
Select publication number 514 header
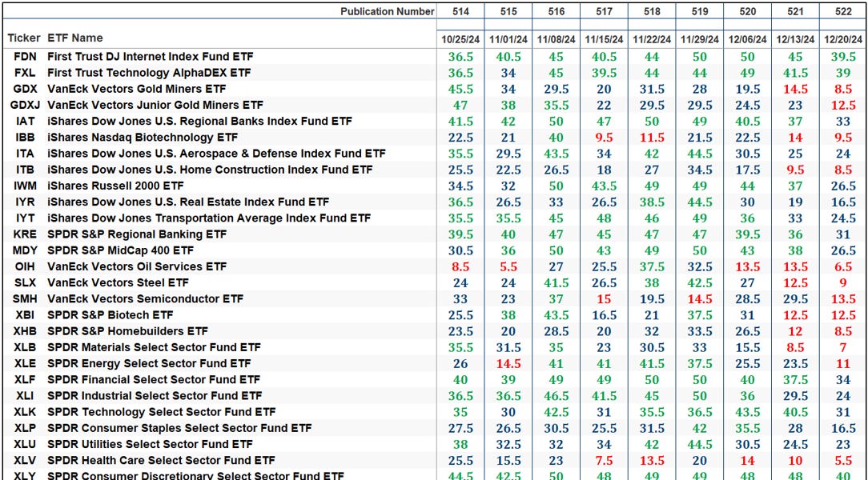pyautogui.click(x=460, y=12)
